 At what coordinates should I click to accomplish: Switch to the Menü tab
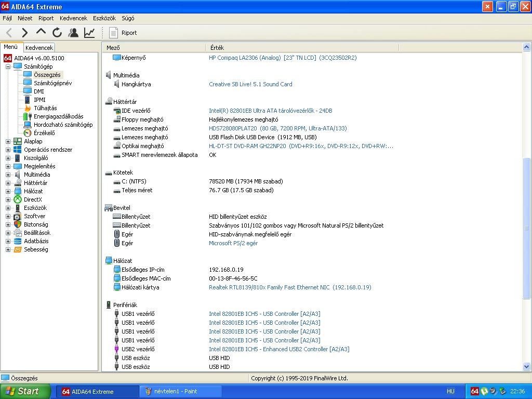11,47
